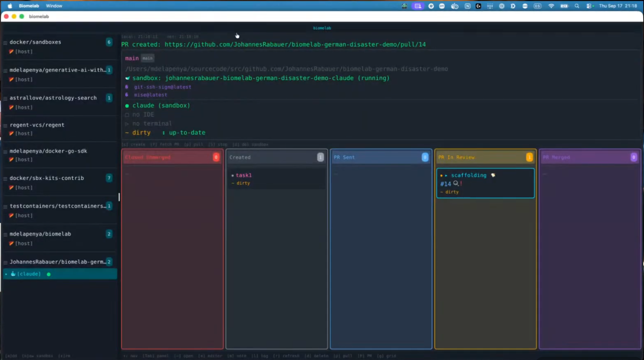
Task: Click the handle icon beside docker/sandboxes
Action: (5, 42)
